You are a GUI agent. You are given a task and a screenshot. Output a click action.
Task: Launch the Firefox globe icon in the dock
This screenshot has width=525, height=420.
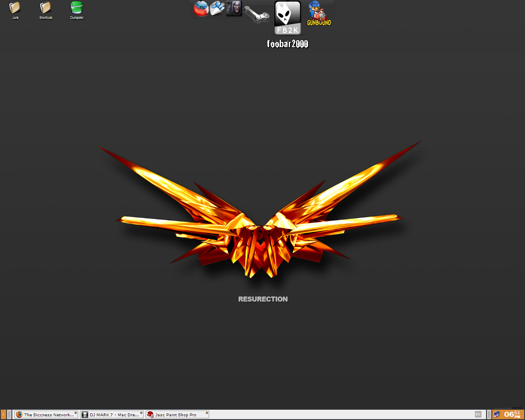[x=201, y=9]
